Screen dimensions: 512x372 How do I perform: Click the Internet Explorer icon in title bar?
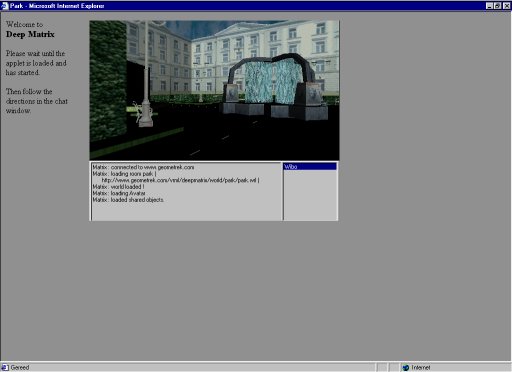(x=4, y=6)
